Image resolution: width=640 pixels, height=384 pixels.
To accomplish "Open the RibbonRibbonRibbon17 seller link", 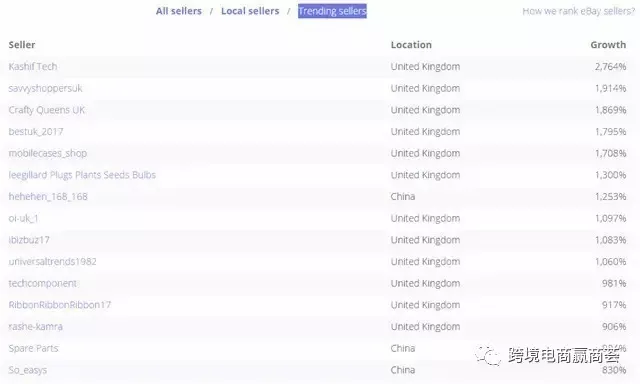I will tap(60, 305).
